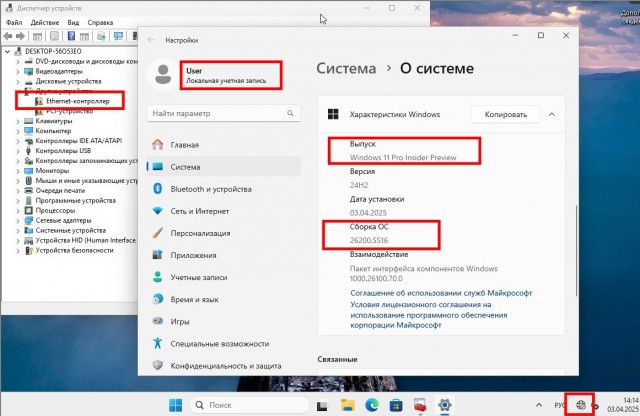Click the Forward arrow in Device Manager toolbar

(x=20, y=36)
